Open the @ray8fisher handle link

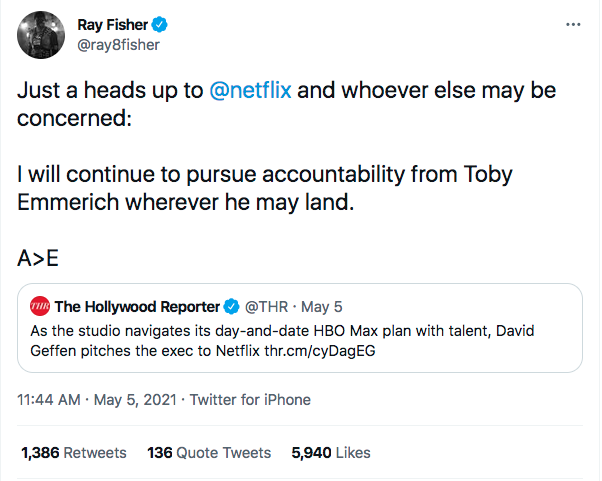pyautogui.click(x=118, y=44)
